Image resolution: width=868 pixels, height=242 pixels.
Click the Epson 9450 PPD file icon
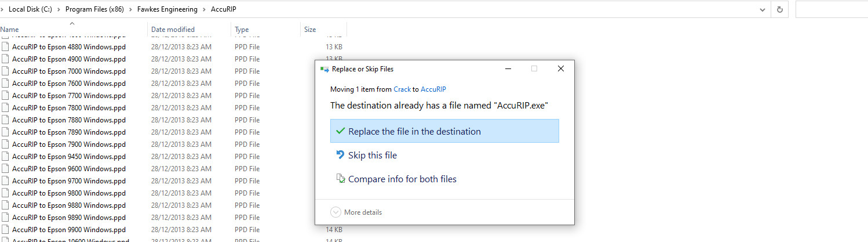[x=6, y=157]
